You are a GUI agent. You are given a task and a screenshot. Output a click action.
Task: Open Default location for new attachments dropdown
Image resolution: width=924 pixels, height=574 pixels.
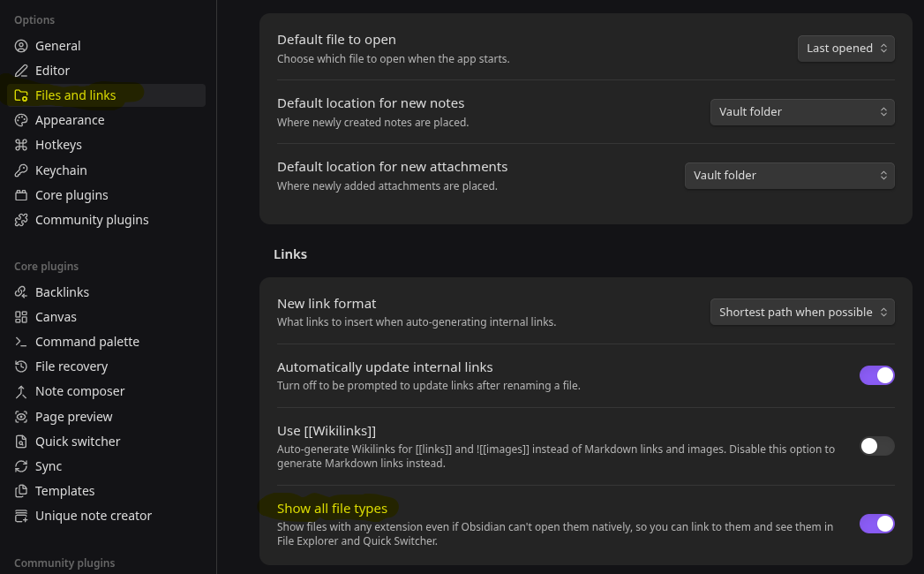click(789, 176)
